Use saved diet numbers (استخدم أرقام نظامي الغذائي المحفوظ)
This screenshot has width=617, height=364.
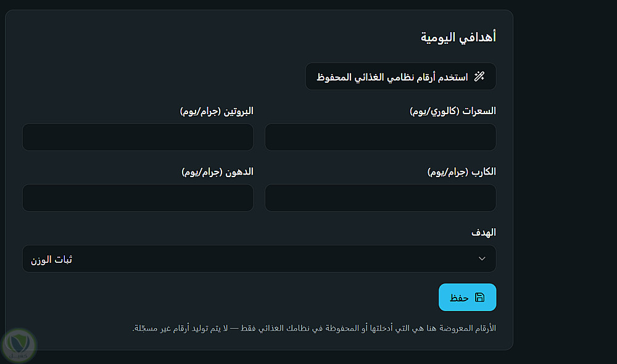[400, 77]
